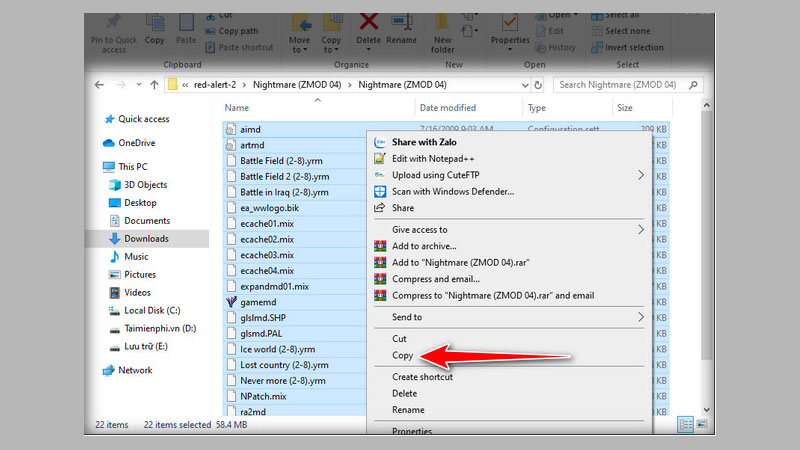Click Add to archive... option

[x=424, y=246]
